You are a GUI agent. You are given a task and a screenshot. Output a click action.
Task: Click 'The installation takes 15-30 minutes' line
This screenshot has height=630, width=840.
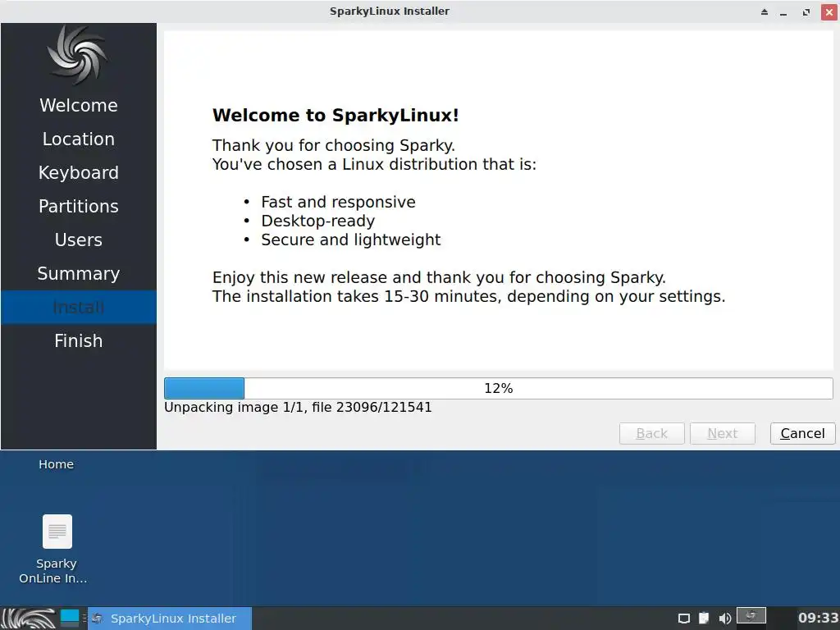(x=468, y=296)
